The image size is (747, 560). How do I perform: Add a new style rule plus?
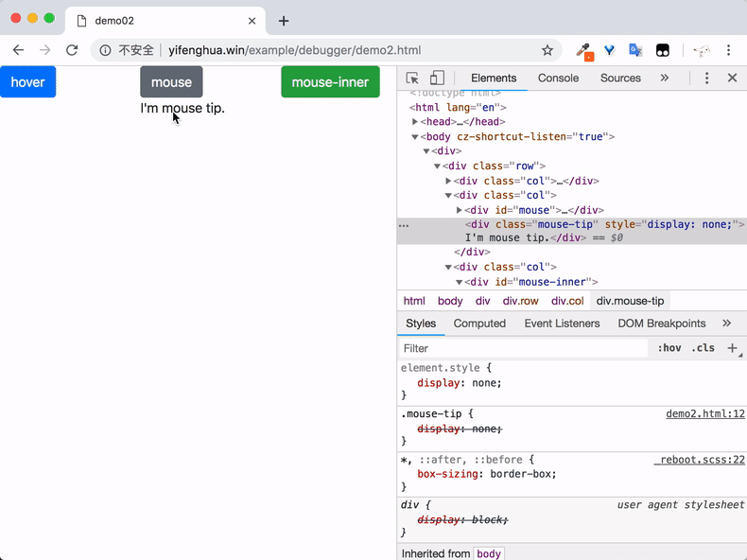tap(733, 348)
